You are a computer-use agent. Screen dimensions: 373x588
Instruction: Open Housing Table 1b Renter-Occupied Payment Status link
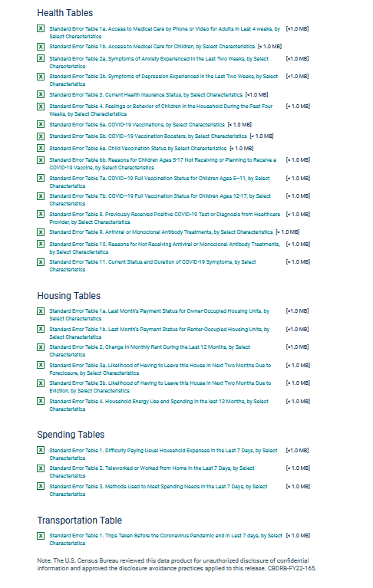160,333
